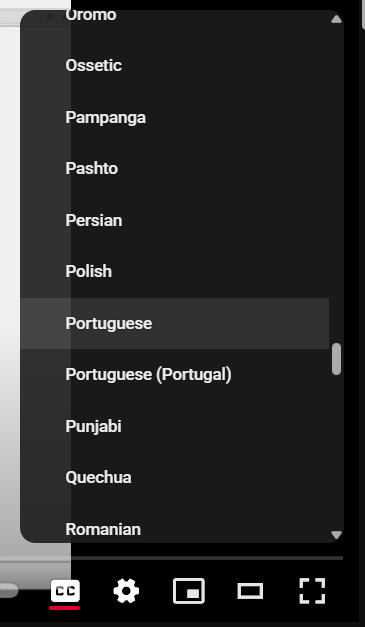Viewport: 365px width, 627px height.
Task: Enter fullscreen with the corner brackets icon
Action: 312,591
